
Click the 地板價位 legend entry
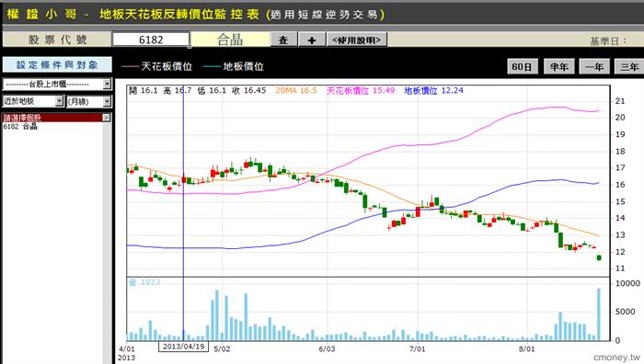pos(234,66)
